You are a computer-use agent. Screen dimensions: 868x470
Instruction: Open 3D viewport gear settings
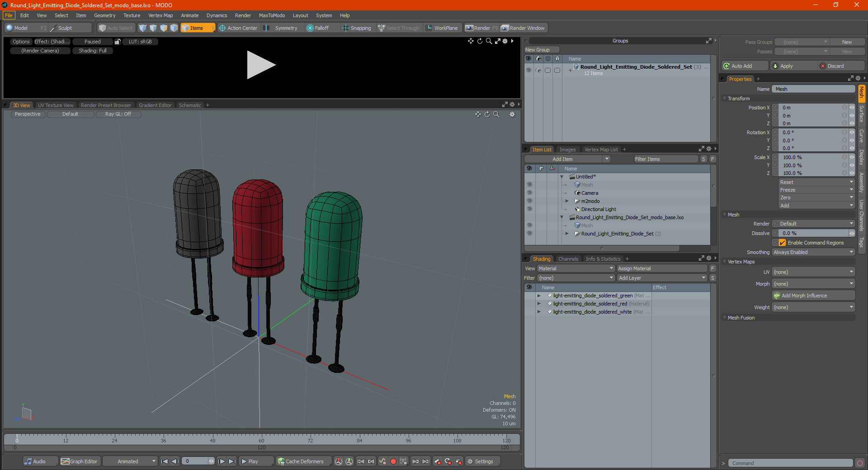coord(512,114)
